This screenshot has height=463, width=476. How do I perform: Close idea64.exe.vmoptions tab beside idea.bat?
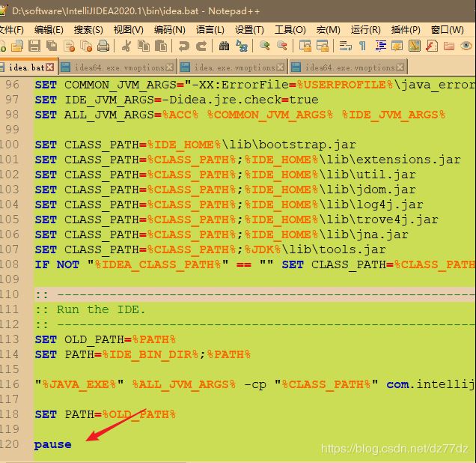tap(170, 67)
